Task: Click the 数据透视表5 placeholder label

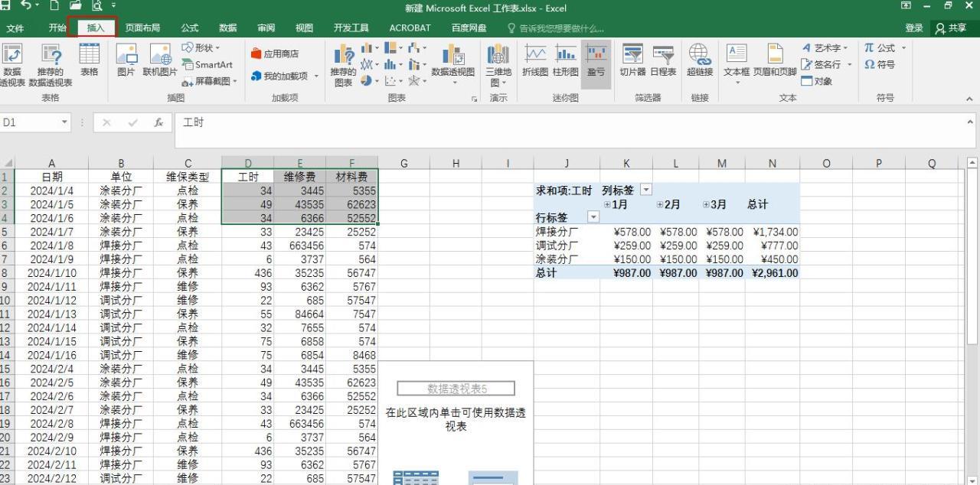Action: point(456,389)
